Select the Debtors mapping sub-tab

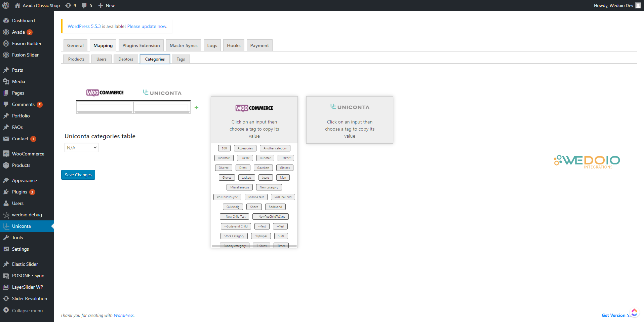126,59
